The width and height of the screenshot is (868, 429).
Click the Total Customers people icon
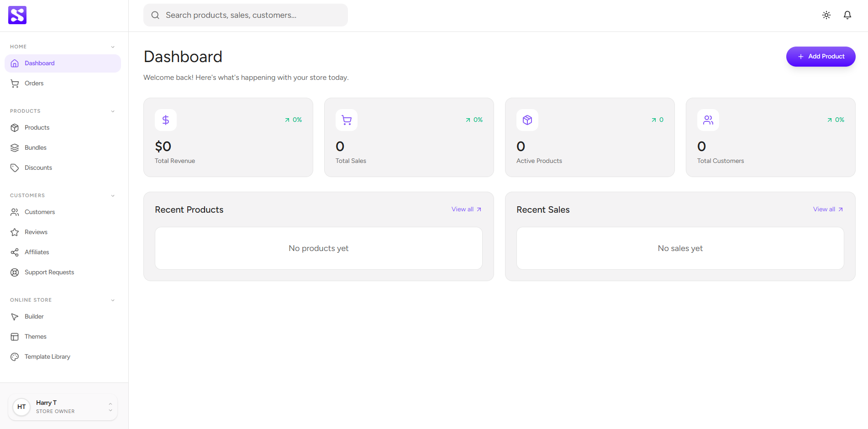(x=708, y=120)
